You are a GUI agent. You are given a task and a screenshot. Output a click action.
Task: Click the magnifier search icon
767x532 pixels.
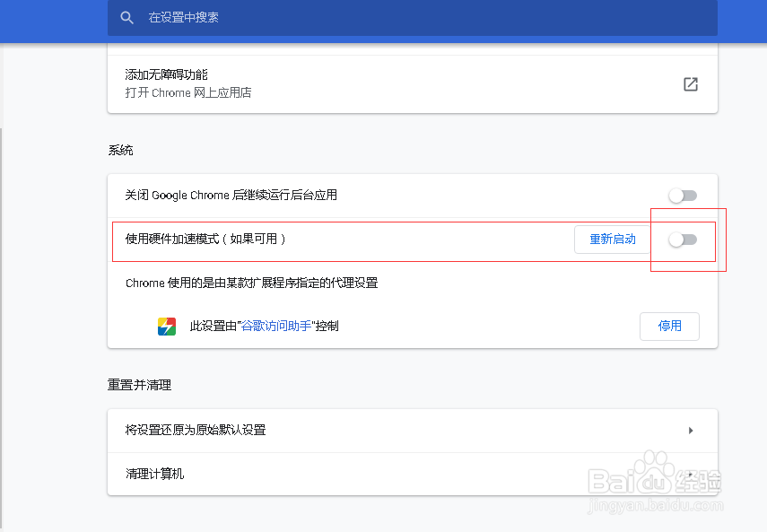tap(126, 18)
